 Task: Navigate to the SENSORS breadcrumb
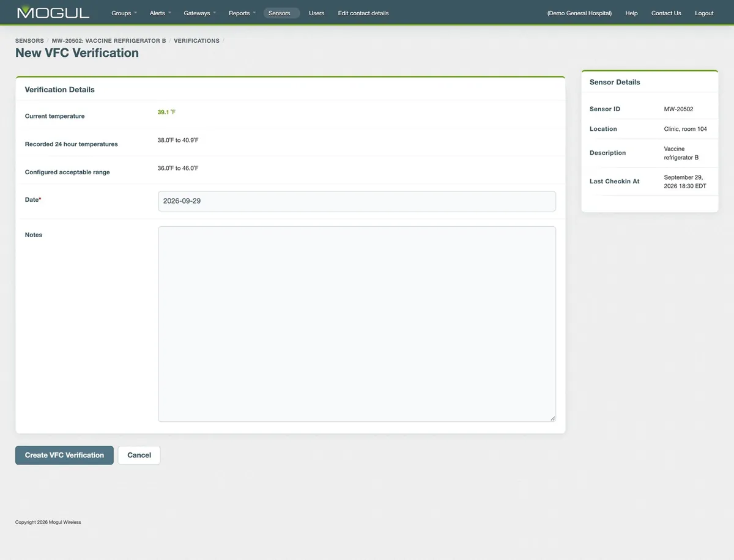pyautogui.click(x=29, y=41)
